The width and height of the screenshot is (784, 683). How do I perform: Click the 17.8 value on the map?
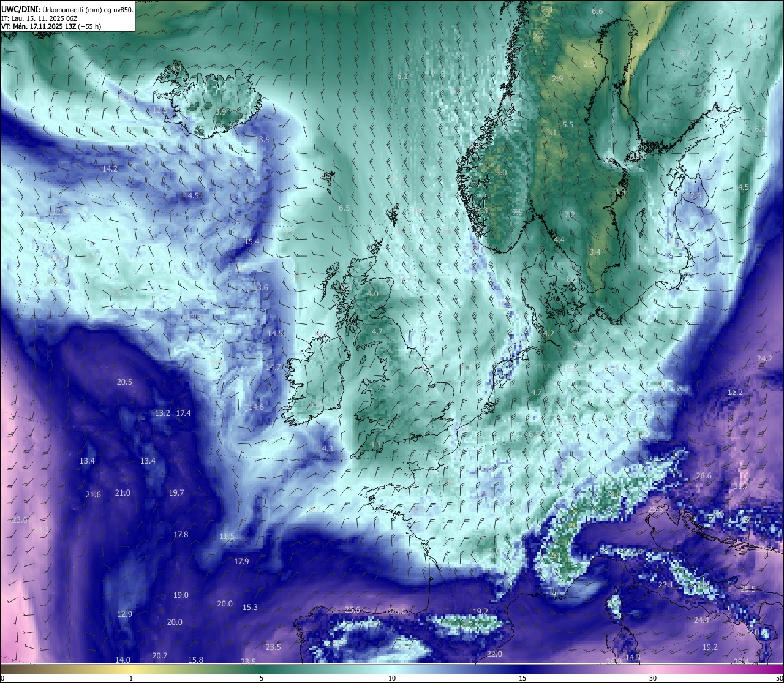tap(181, 535)
